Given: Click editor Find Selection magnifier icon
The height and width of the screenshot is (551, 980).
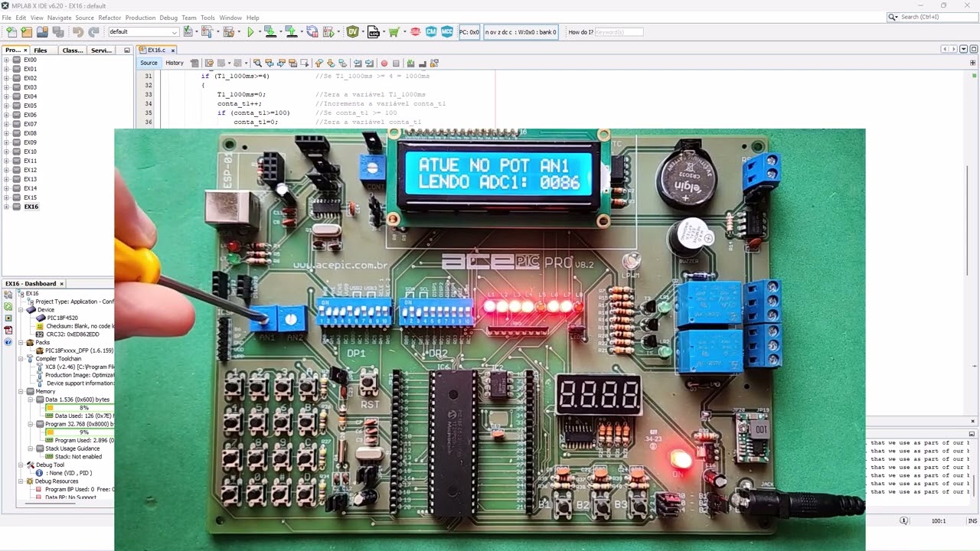Looking at the screenshot, I should (x=257, y=63).
